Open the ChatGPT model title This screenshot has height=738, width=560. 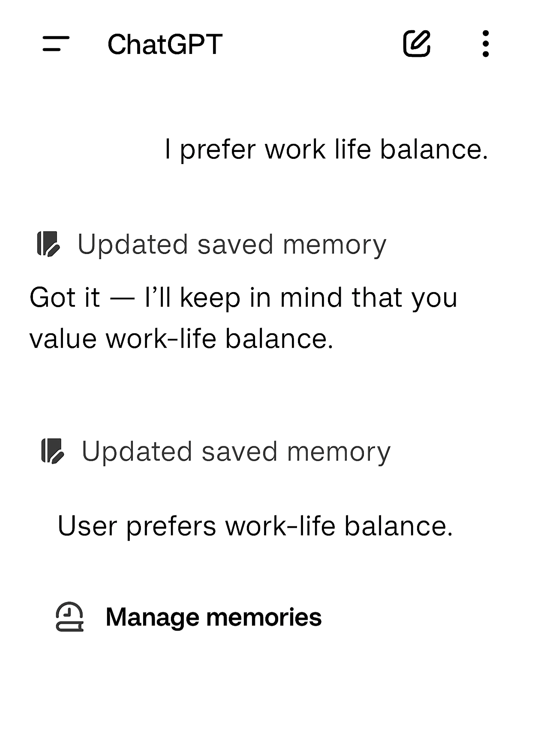click(x=165, y=44)
